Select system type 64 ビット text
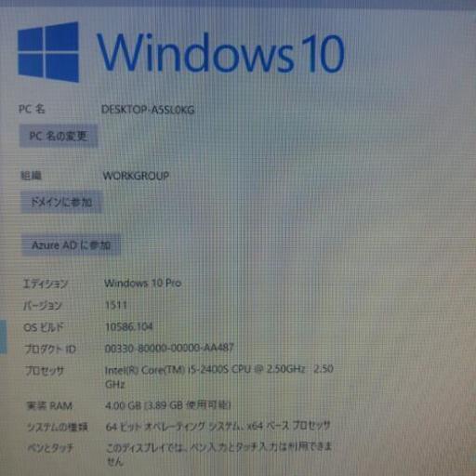This screenshot has width=476, height=476. click(218, 426)
